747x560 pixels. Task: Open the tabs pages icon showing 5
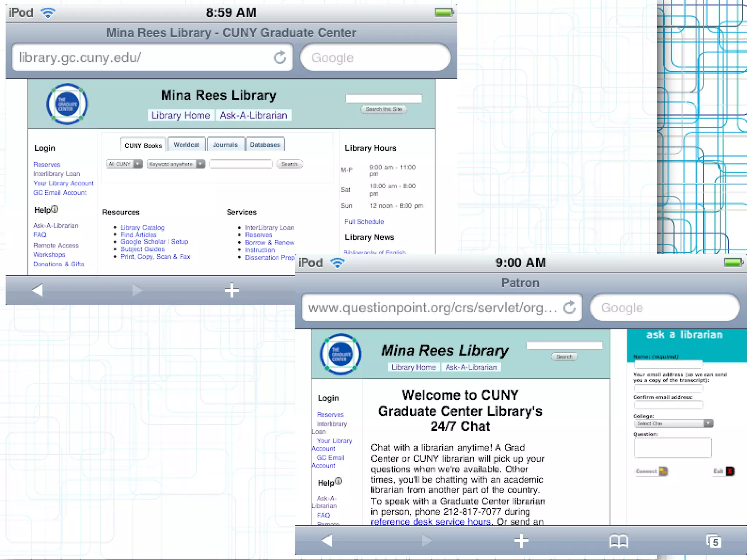click(x=713, y=541)
